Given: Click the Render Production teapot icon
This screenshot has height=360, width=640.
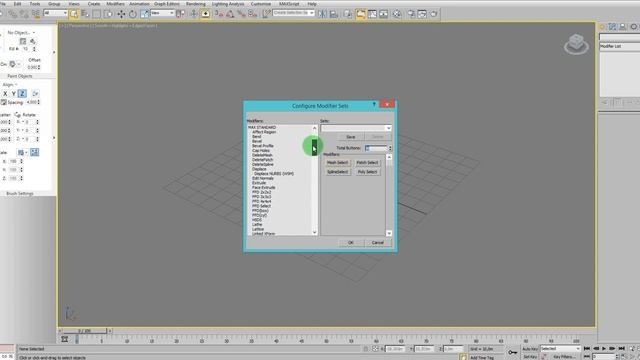Looking at the screenshot, I should (x=433, y=14).
